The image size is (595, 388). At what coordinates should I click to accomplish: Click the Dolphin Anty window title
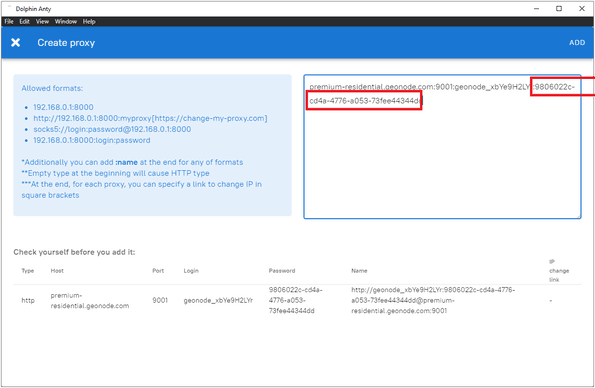click(33, 9)
